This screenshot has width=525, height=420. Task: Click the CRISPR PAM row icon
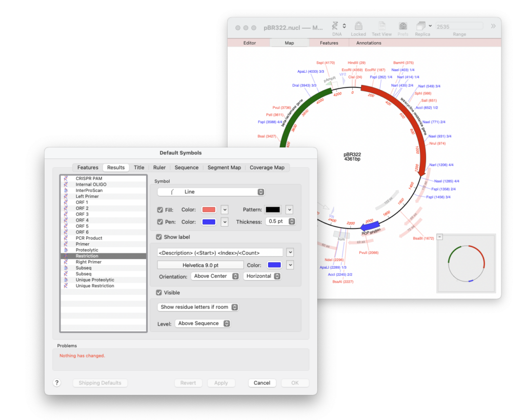coord(66,178)
